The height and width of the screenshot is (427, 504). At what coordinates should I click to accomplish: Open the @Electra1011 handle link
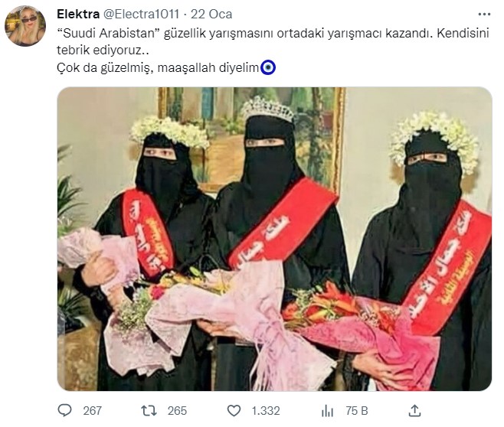141,14
